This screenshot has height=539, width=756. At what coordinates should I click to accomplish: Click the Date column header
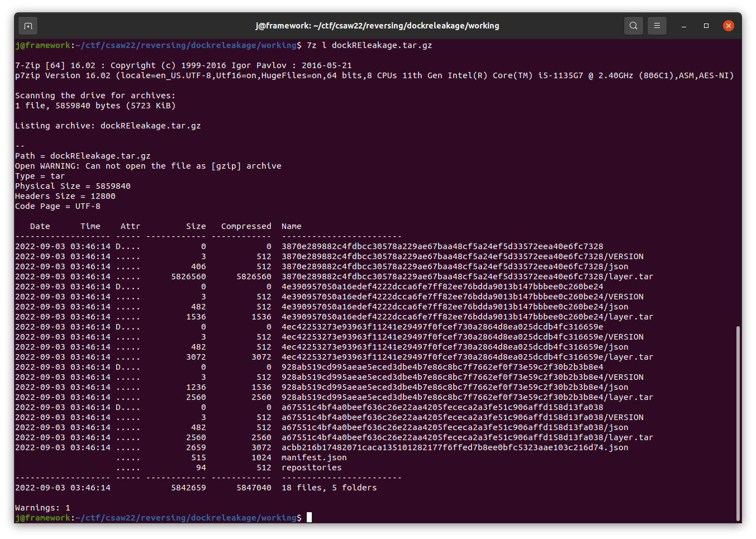click(40, 226)
